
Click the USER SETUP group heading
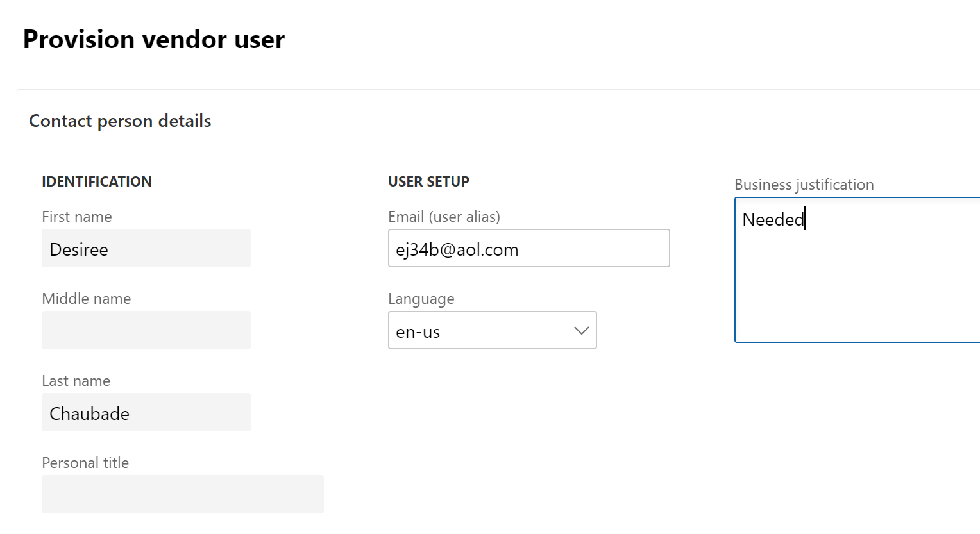coord(428,182)
